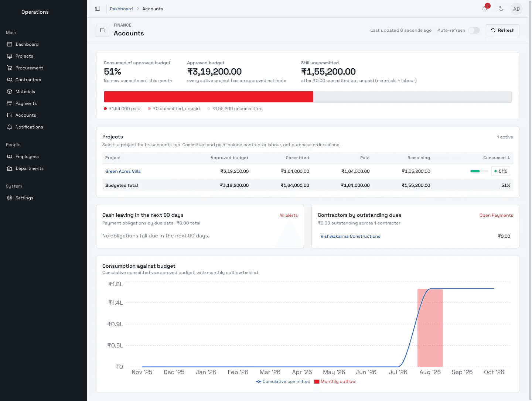
Task: Click the Materials box icon
Action: (10, 92)
